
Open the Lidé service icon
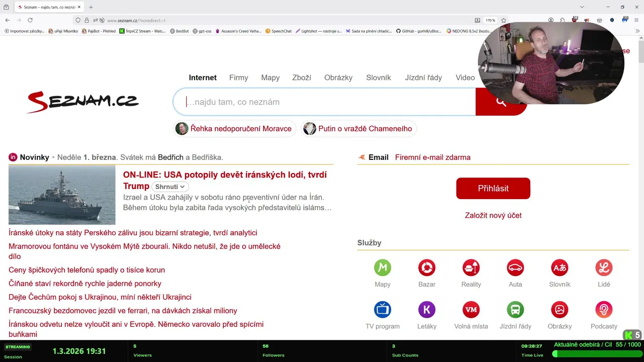pos(604,267)
